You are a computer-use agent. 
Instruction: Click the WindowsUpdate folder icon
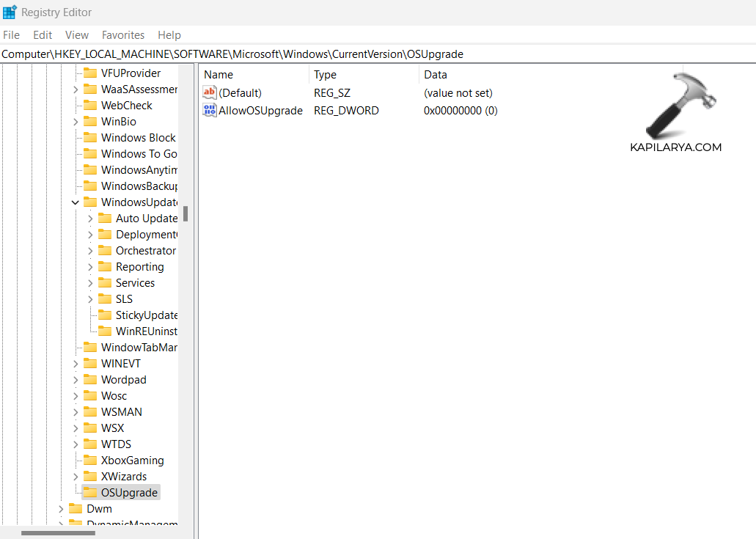tap(90, 202)
